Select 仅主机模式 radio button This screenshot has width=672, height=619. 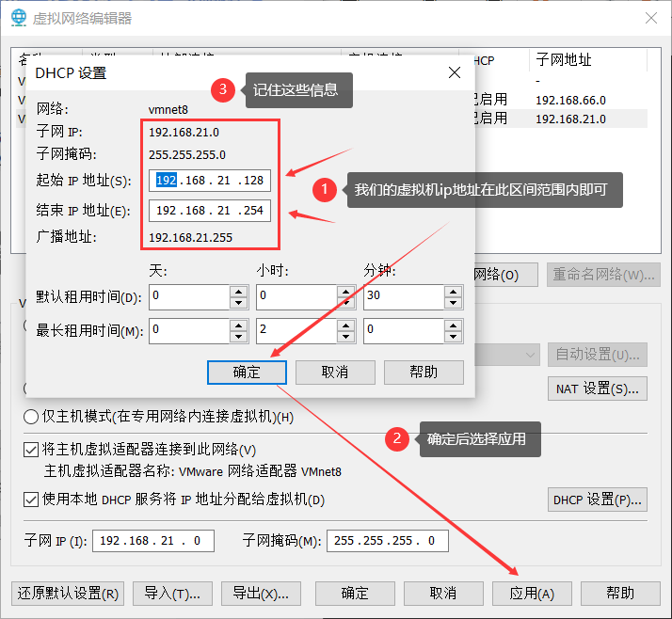pyautogui.click(x=31, y=417)
